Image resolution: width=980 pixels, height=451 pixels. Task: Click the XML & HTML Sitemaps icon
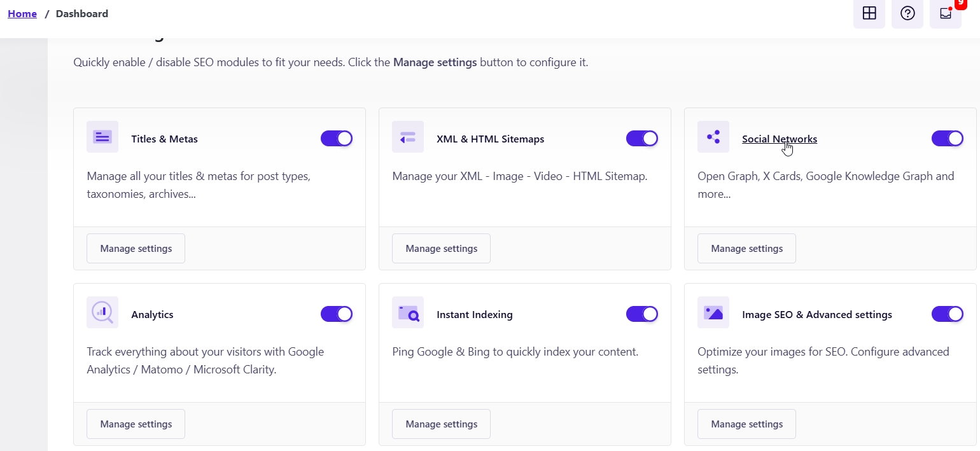pos(408,137)
